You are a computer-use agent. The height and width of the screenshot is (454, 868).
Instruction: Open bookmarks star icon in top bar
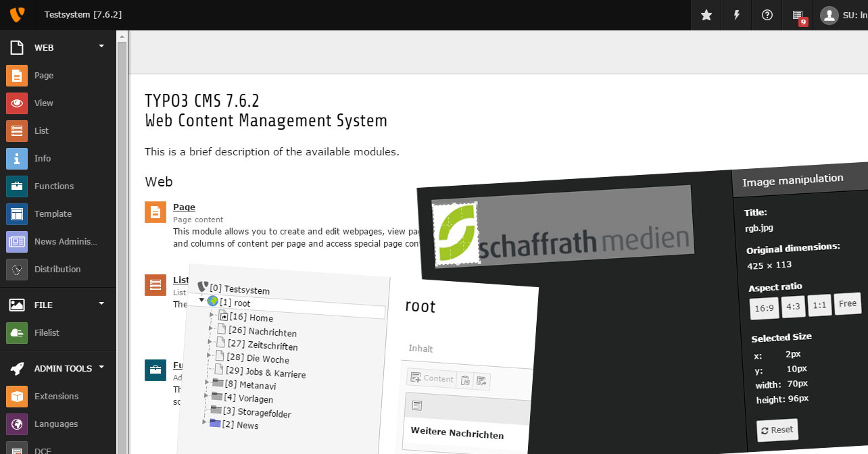coord(706,15)
